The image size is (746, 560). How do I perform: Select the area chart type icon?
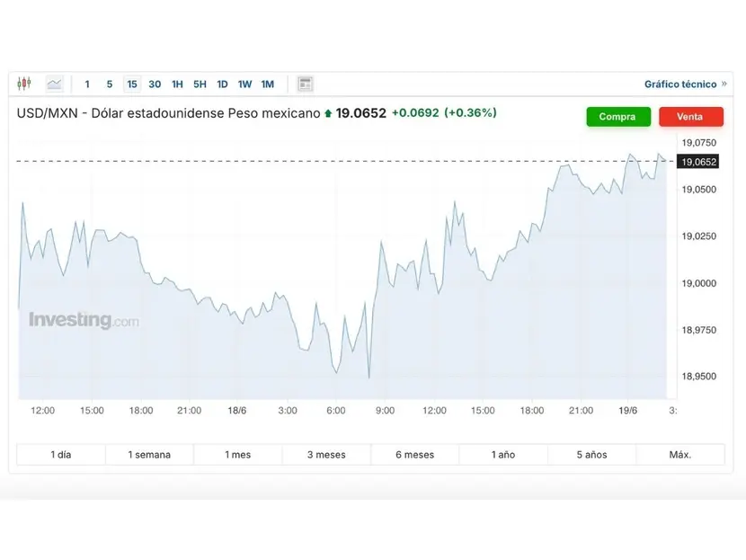(x=55, y=84)
